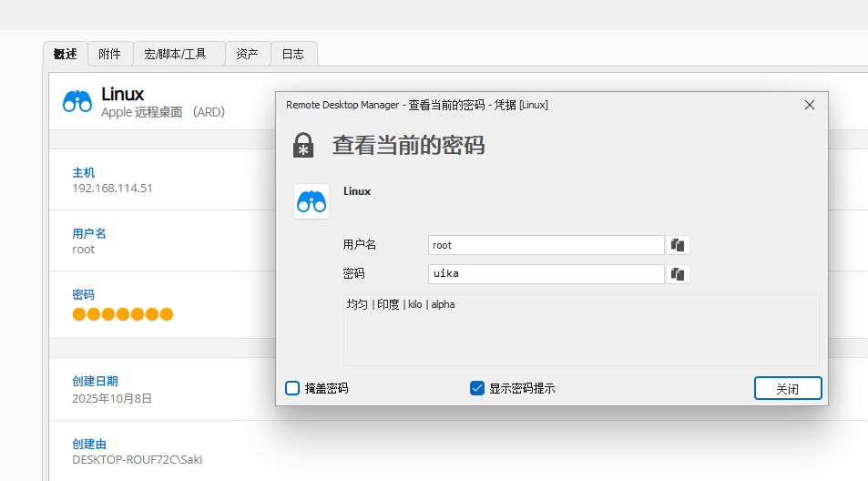Switch to the 资产 tab
The height and width of the screenshot is (481, 868).
click(247, 54)
